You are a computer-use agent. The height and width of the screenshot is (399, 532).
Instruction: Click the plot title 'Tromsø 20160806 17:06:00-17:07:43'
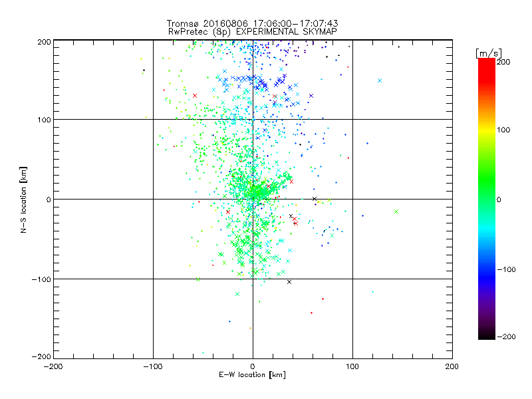pyautogui.click(x=252, y=23)
